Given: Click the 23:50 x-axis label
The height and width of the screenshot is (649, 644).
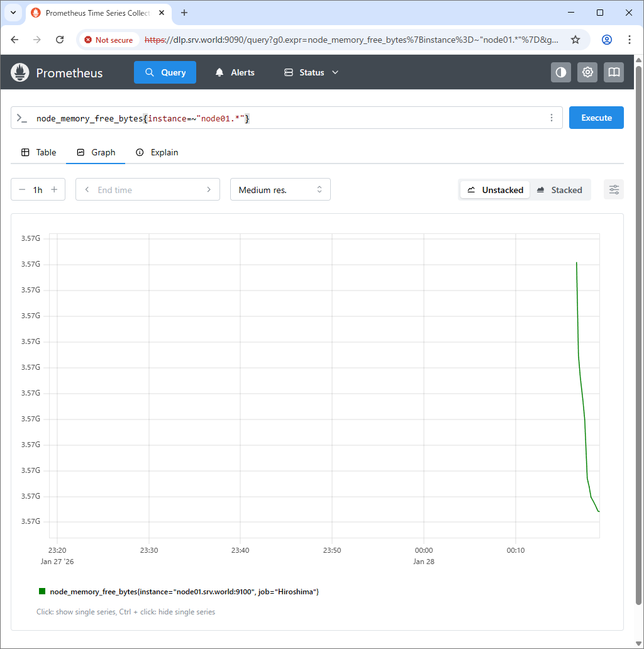Looking at the screenshot, I should pyautogui.click(x=332, y=550).
